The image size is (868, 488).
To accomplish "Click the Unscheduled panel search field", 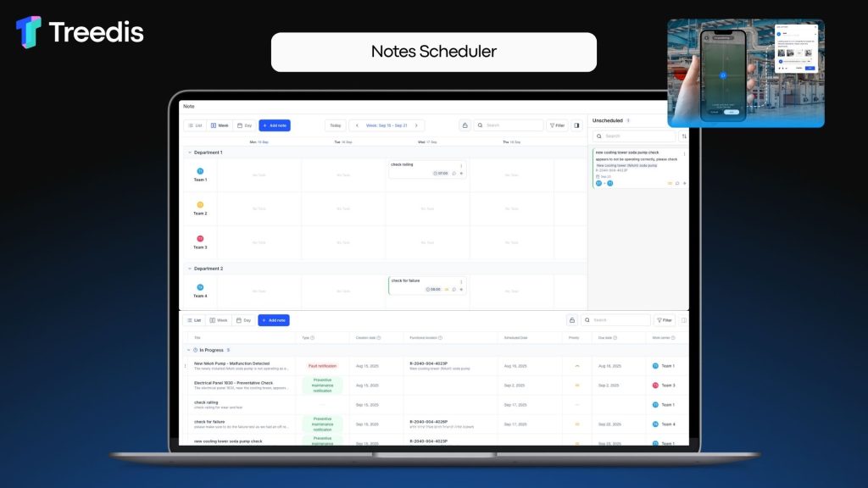I will tap(636, 136).
